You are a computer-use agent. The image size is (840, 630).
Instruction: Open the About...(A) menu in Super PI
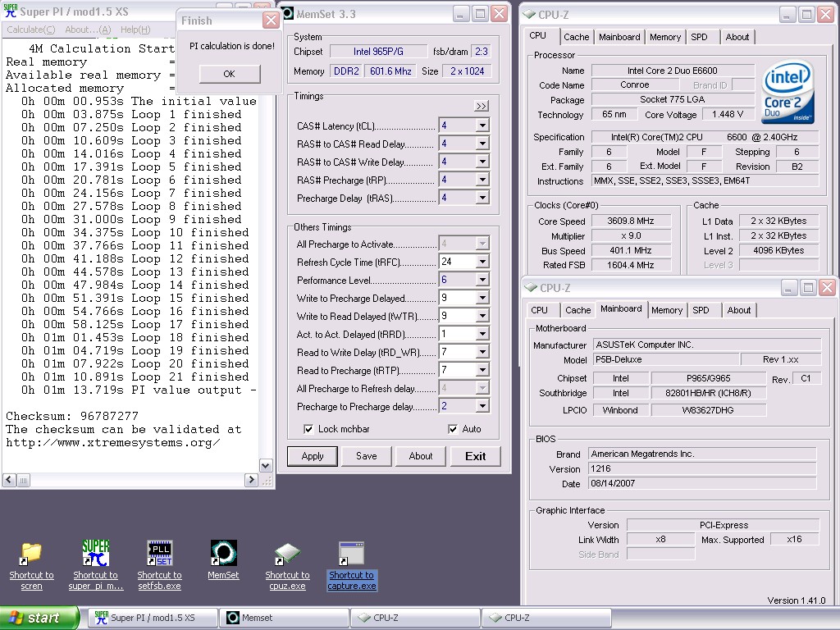click(x=88, y=30)
